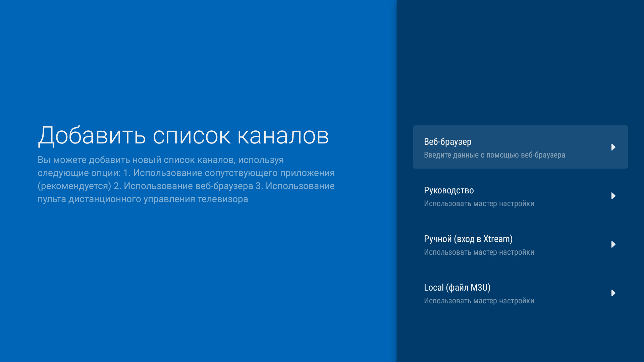This screenshot has height=362, width=644.
Task: Click the subtitle Введите данные с помощью веб-браузера
Action: point(494,155)
